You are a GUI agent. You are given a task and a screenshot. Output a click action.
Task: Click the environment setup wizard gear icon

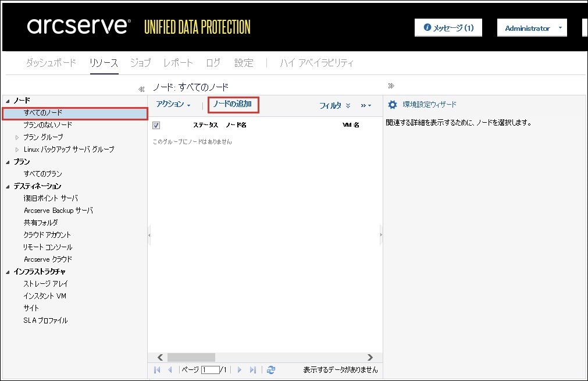click(x=393, y=105)
